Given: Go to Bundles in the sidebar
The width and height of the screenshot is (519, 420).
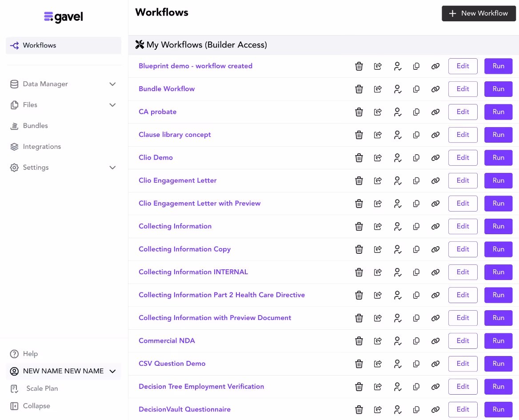Looking at the screenshot, I should pos(35,126).
